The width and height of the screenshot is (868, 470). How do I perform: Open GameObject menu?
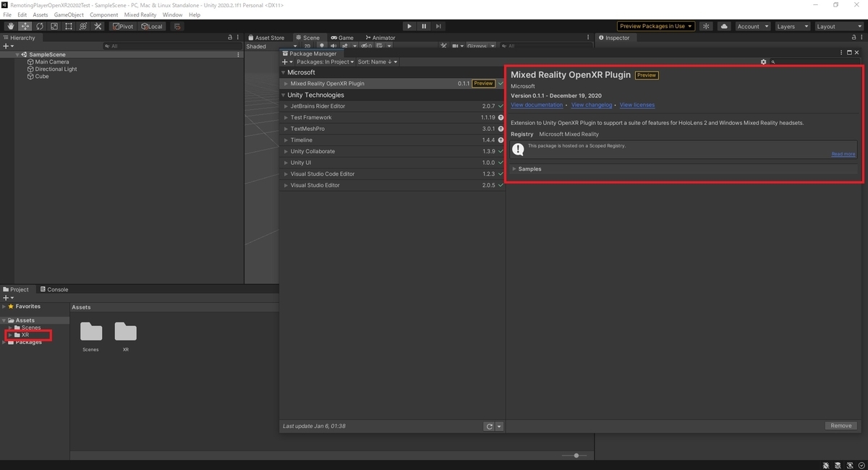(69, 14)
